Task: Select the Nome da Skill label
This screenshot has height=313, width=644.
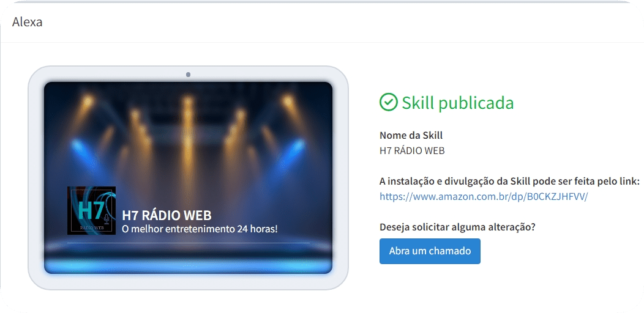Action: click(x=411, y=135)
